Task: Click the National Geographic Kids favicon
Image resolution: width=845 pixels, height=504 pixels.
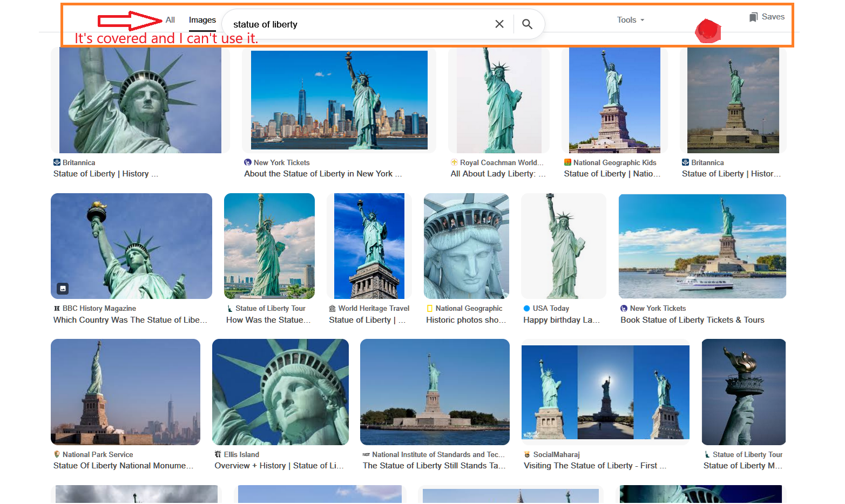Action: coord(567,162)
